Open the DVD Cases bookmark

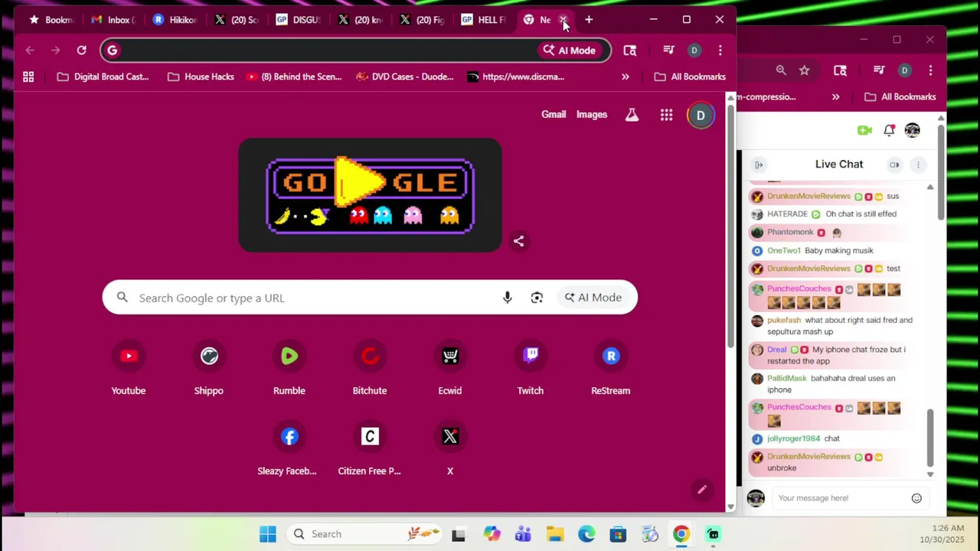tap(406, 77)
